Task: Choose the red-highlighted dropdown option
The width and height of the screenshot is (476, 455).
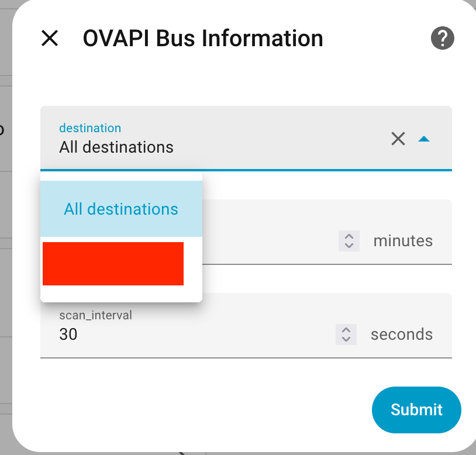Action: [x=113, y=264]
